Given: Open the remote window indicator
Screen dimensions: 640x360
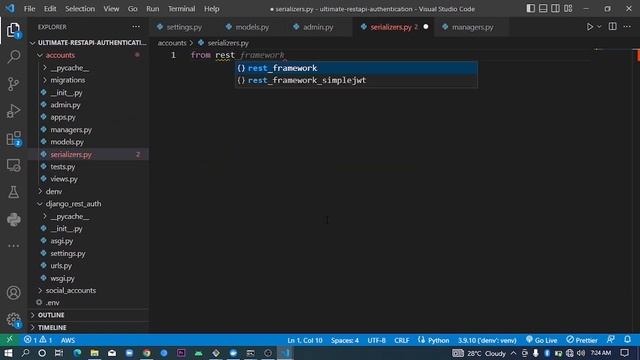Looking at the screenshot, I should click(9, 340).
